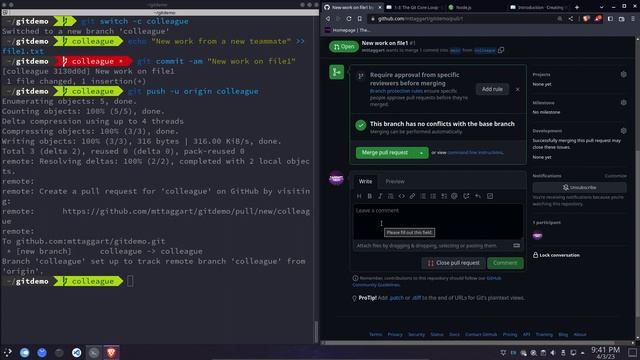Open the browser hamburger menu

(633, 18)
